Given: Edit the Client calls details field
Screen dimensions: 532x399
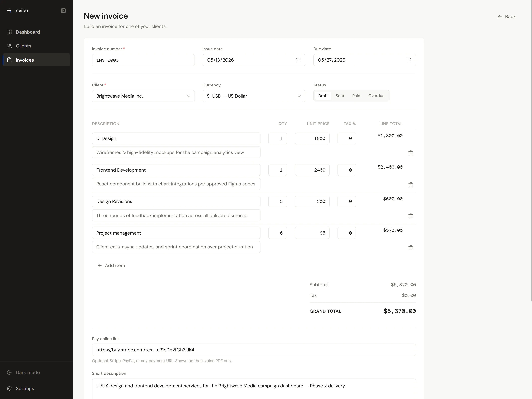Looking at the screenshot, I should coord(176,247).
